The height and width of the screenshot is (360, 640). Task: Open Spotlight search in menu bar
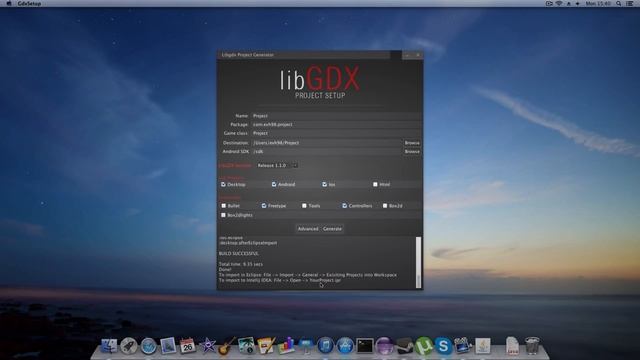(x=619, y=3)
